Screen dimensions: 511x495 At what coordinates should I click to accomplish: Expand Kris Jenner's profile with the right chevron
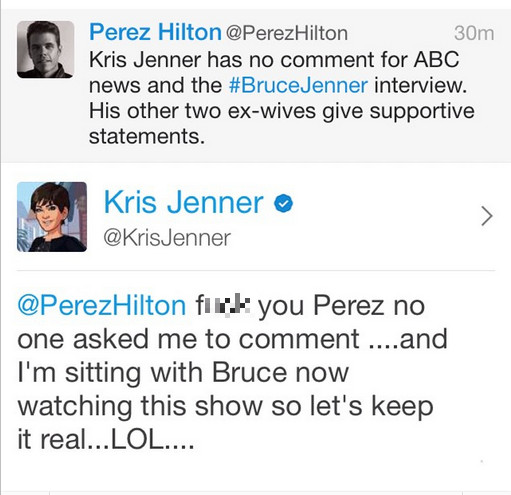pyautogui.click(x=487, y=216)
